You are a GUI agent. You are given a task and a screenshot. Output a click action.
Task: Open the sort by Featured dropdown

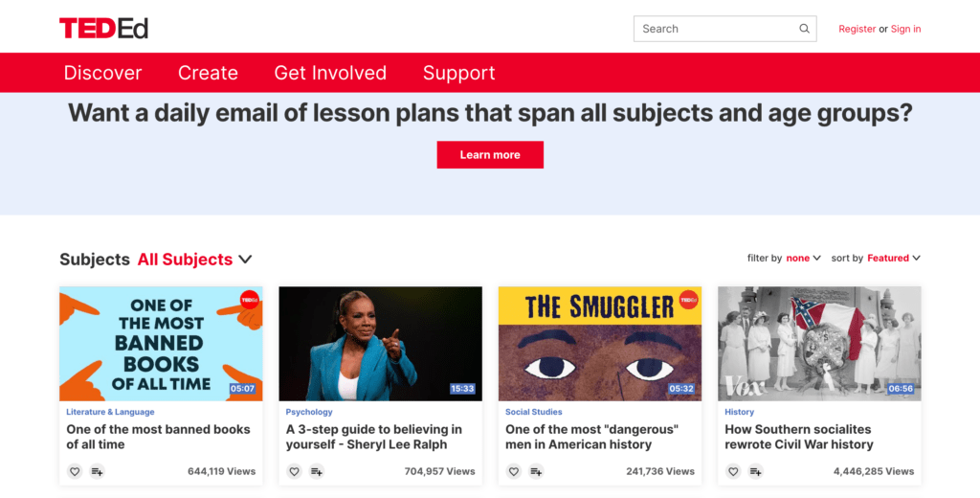(894, 258)
